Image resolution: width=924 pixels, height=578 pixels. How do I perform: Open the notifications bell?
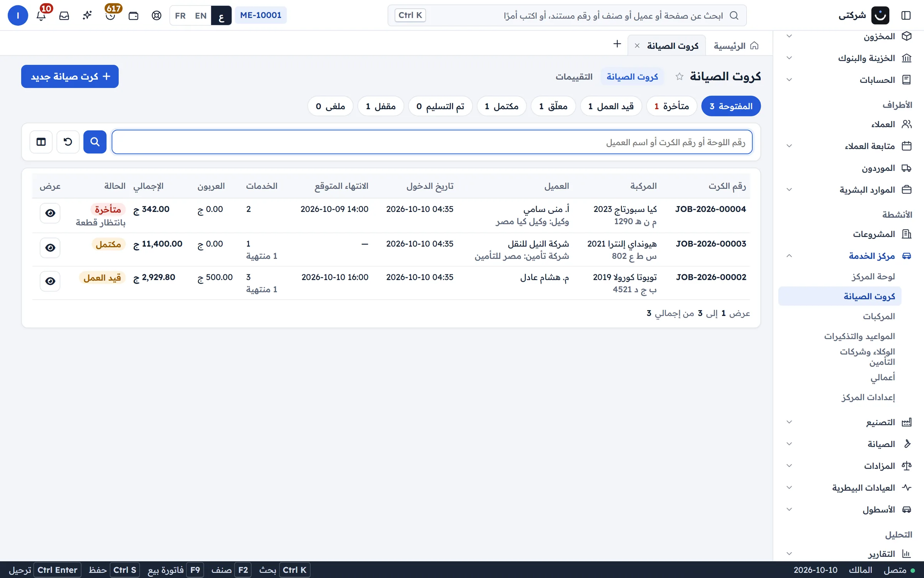41,16
